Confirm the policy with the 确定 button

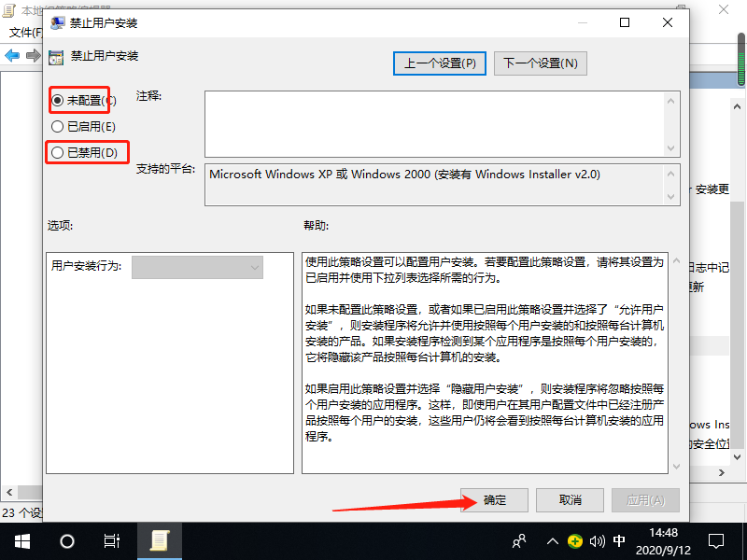point(493,500)
